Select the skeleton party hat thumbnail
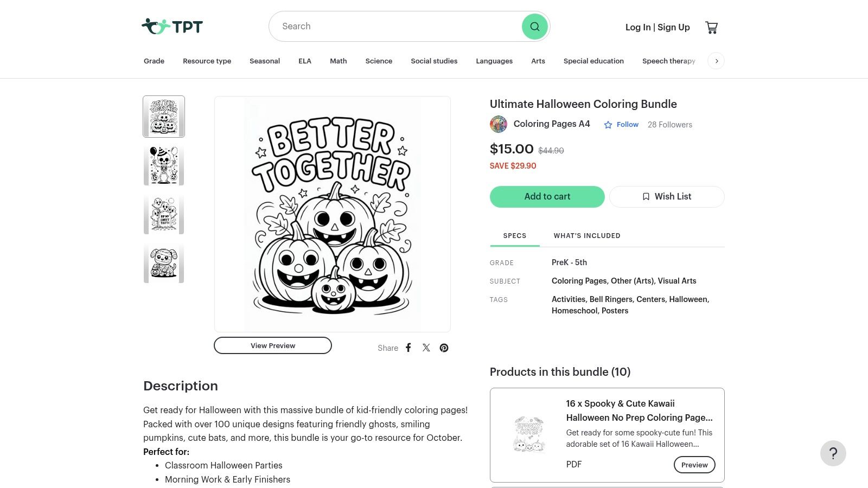Viewport: 868px width, 488px height. pyautogui.click(x=164, y=165)
